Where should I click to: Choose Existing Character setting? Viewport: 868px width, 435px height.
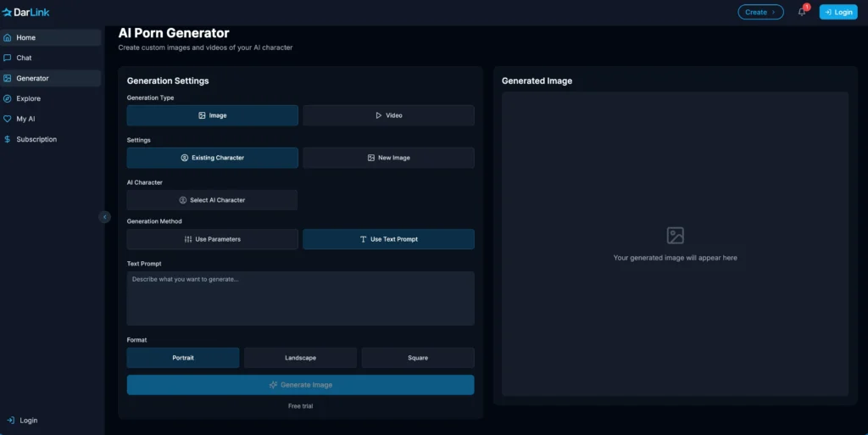(213, 158)
